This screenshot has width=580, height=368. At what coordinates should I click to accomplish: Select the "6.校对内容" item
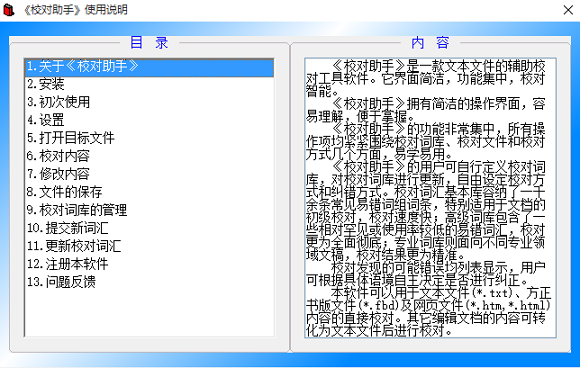(x=150, y=156)
